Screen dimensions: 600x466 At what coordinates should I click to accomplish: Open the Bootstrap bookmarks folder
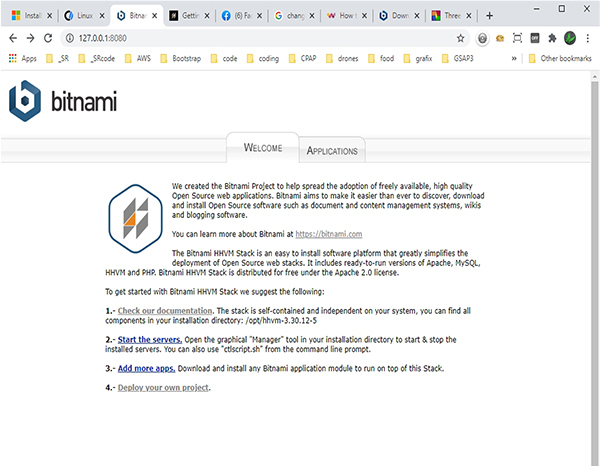click(181, 59)
